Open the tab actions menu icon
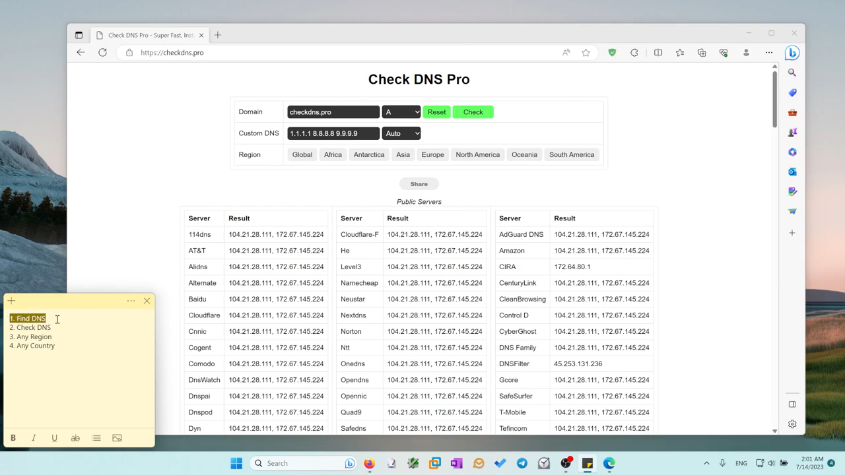The height and width of the screenshot is (475, 845). point(79,35)
